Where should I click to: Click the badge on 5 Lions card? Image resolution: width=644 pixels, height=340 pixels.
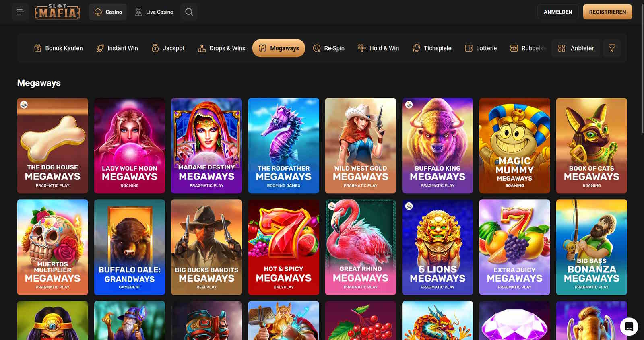point(409,206)
